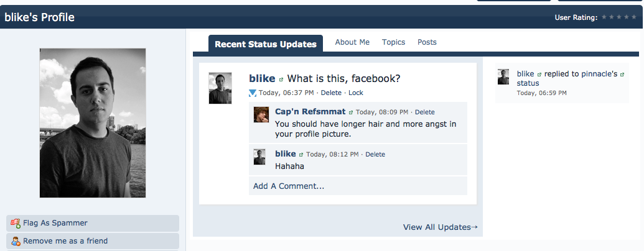This screenshot has height=251, width=644.
Task: Delete Cap'n Refsmmat's comment
Action: click(425, 112)
